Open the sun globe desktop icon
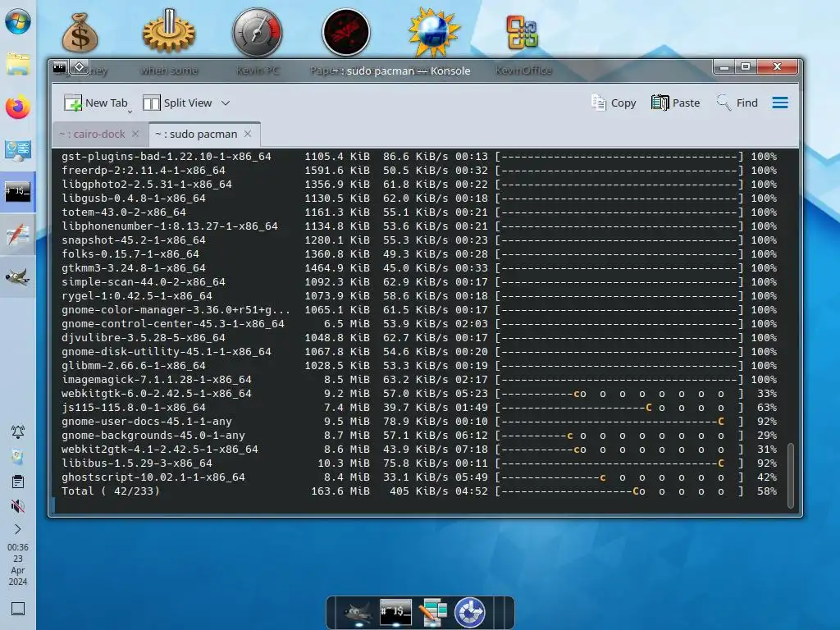Viewport: 840px width, 630px height. (434, 32)
